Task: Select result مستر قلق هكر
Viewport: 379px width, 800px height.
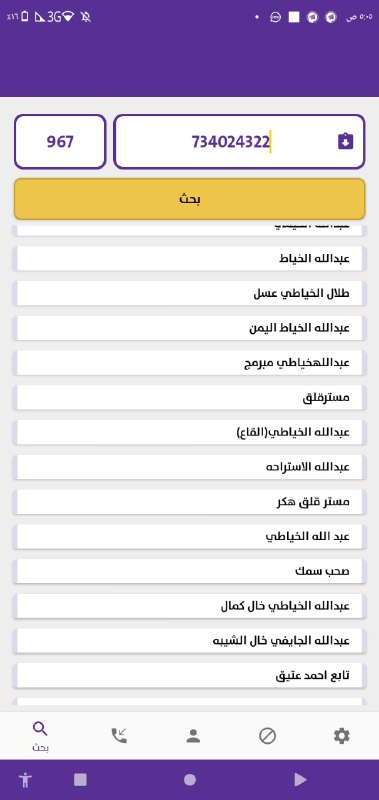Action: point(188,502)
